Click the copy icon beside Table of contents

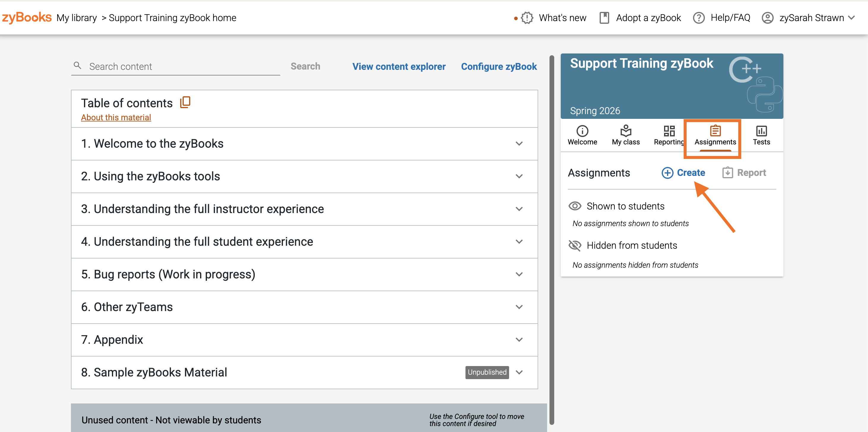(x=185, y=102)
